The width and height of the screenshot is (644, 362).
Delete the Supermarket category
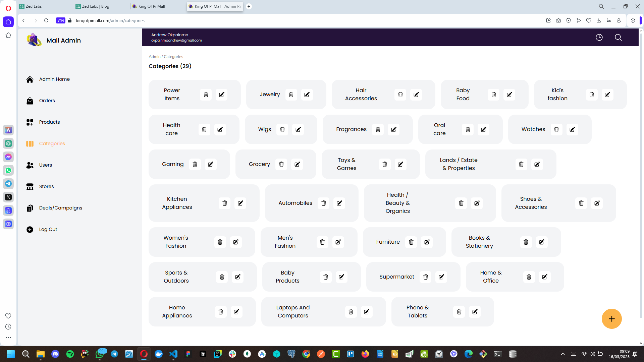pyautogui.click(x=426, y=277)
